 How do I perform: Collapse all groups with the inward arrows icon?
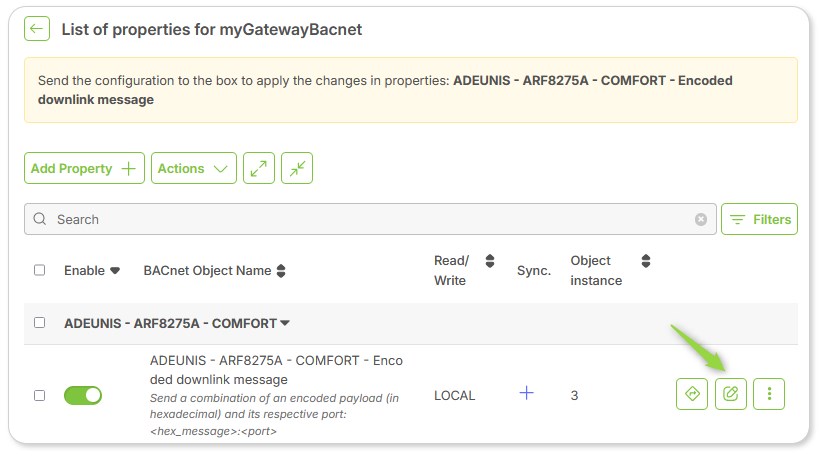(x=297, y=168)
